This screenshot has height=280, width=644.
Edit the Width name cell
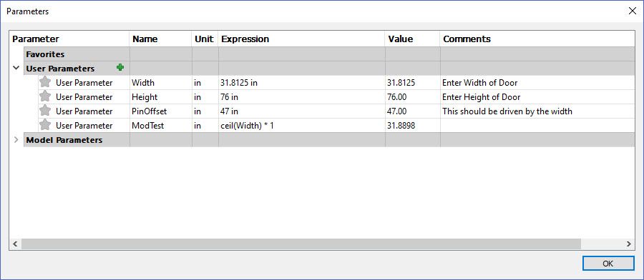pyautogui.click(x=160, y=82)
